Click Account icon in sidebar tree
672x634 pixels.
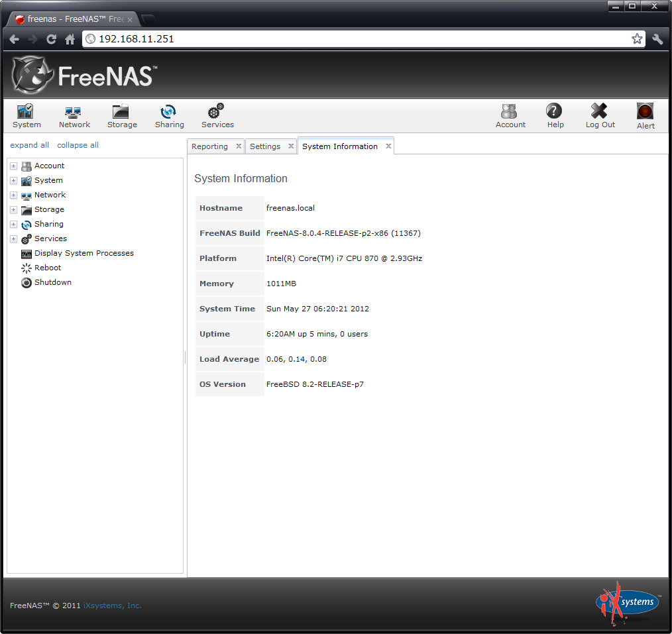(x=26, y=166)
